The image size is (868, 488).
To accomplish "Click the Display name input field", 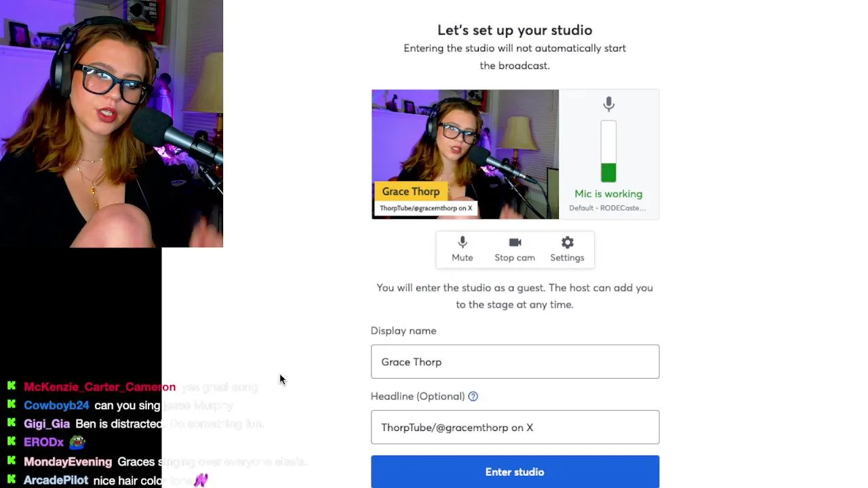I will tap(515, 361).
